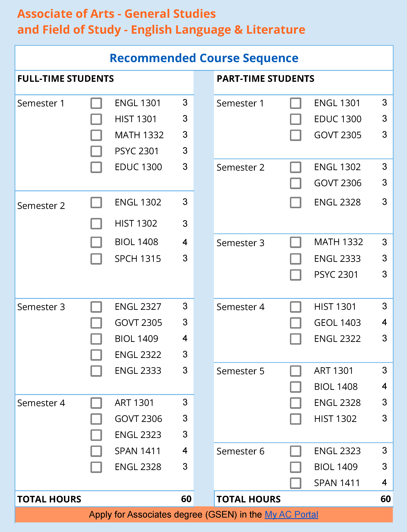Check the ENGL 2327 checkbox

tap(96, 307)
